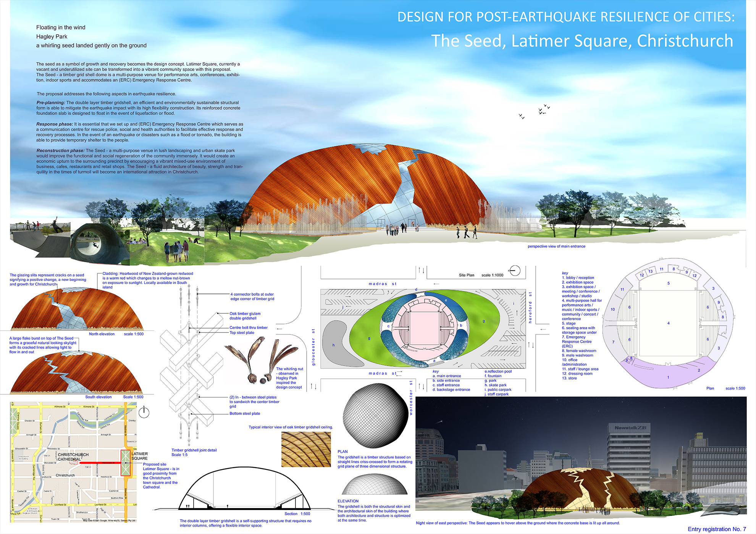Click the '4 connector bolts at outer' annotation
This screenshot has height=534, width=756.
click(252, 294)
